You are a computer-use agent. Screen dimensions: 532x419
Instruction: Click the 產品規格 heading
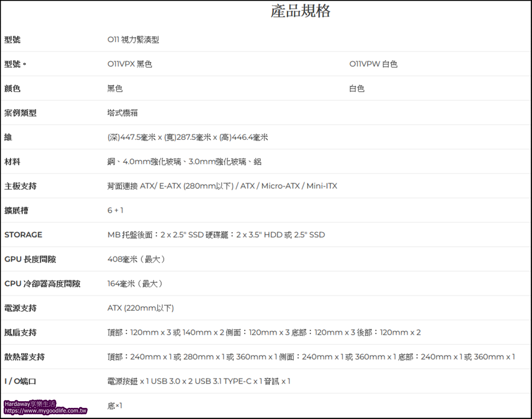pos(301,12)
